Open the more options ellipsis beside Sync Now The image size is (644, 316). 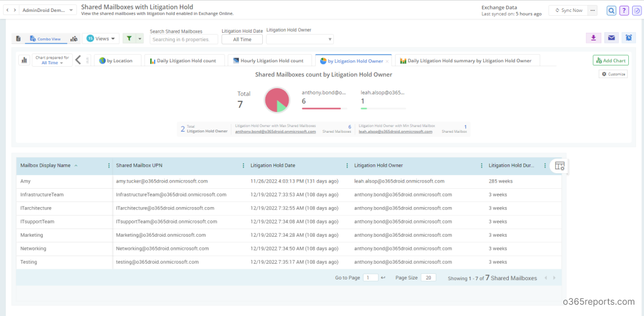point(592,10)
